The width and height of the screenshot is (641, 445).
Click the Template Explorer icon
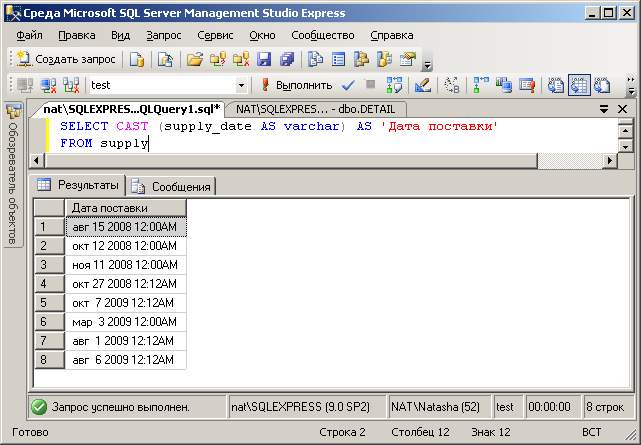pyautogui.click(x=385, y=60)
